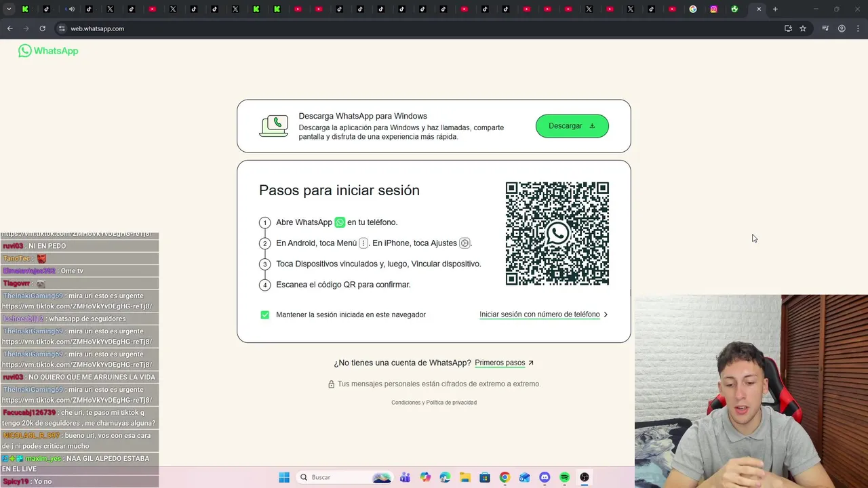This screenshot has height=488, width=868.
Task: Open File Explorer from the taskbar
Action: coord(465,477)
